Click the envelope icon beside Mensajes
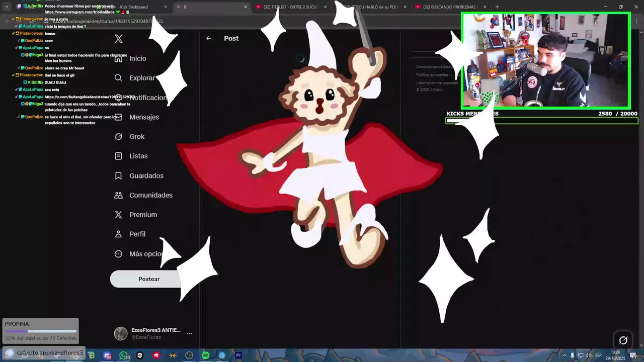The height and width of the screenshot is (362, 644). pos(118,117)
